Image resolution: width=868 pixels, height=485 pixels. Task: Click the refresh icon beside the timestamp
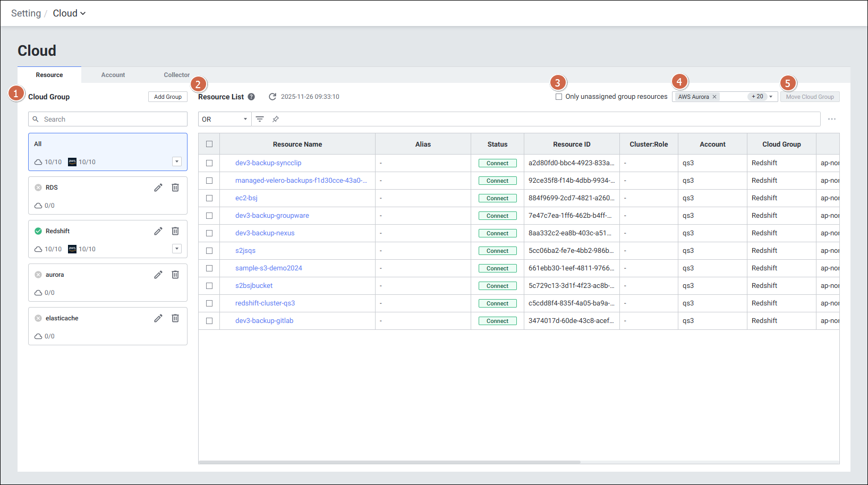point(273,97)
